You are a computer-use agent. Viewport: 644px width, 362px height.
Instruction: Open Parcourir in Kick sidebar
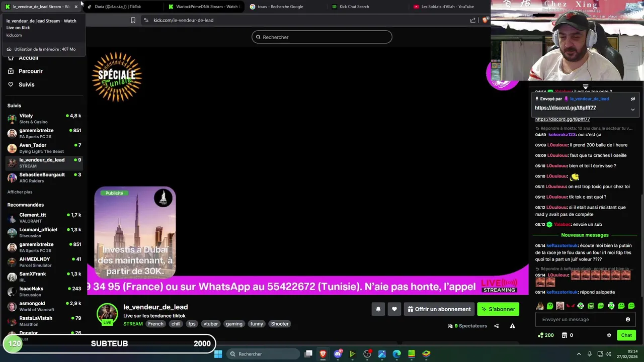pos(31,71)
